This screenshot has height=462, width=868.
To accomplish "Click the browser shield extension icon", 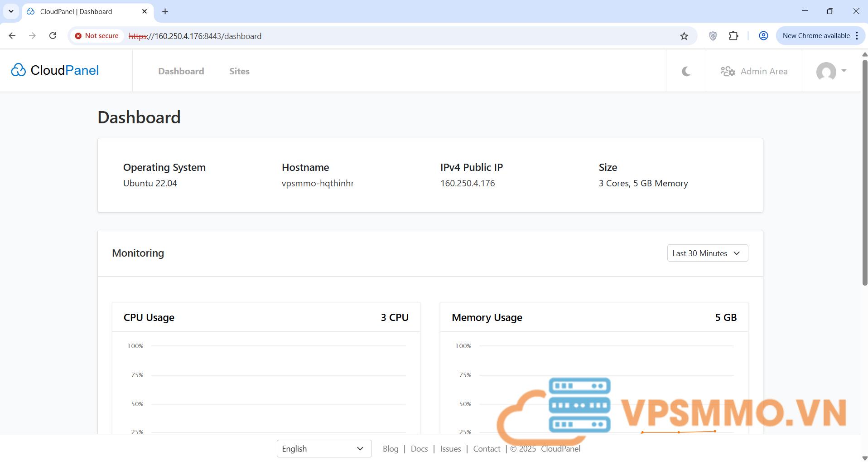I will coord(713,36).
